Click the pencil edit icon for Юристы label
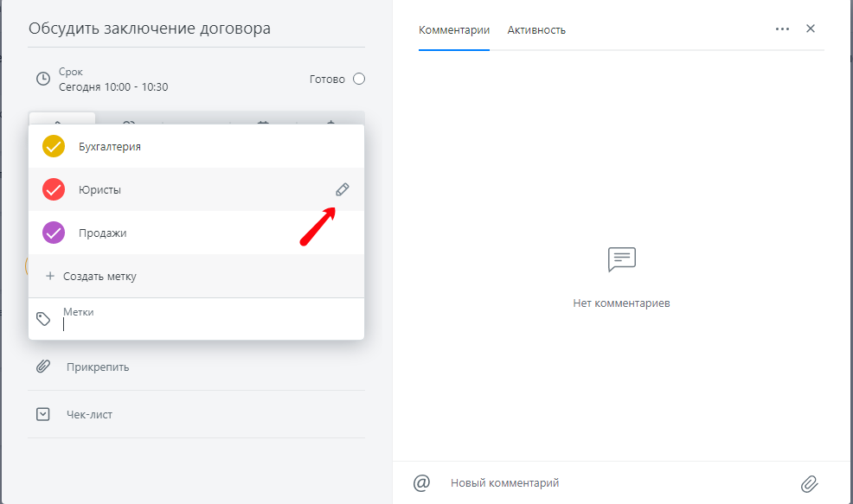Image resolution: width=853 pixels, height=504 pixels. coord(343,189)
